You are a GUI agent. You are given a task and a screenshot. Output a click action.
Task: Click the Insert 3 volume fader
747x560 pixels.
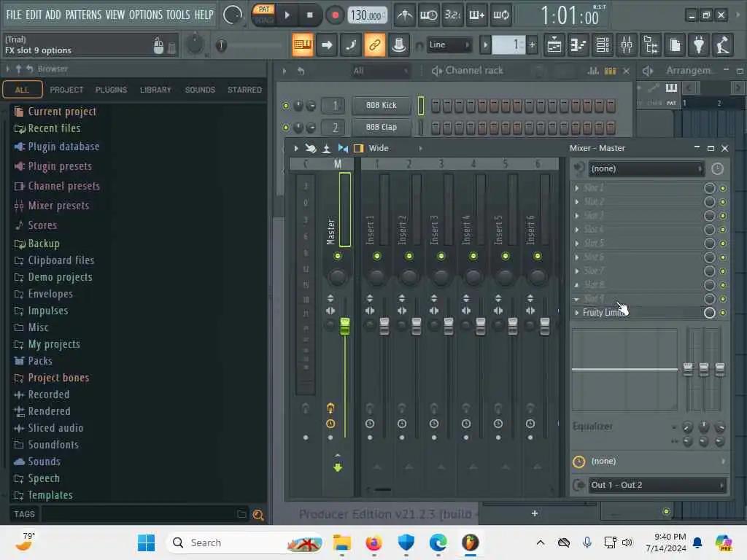point(449,326)
